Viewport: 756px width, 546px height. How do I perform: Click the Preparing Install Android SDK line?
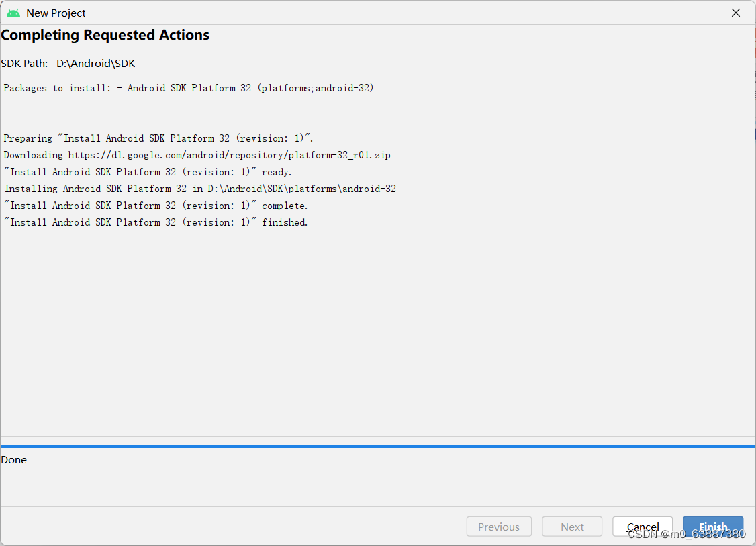(158, 138)
